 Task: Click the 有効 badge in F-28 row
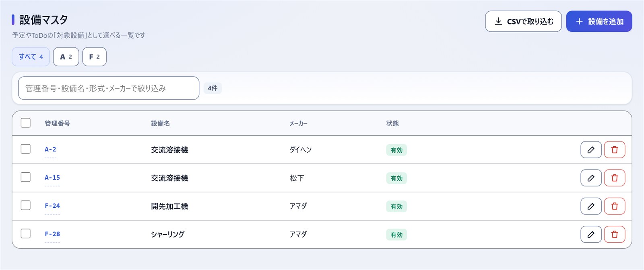[396, 234]
